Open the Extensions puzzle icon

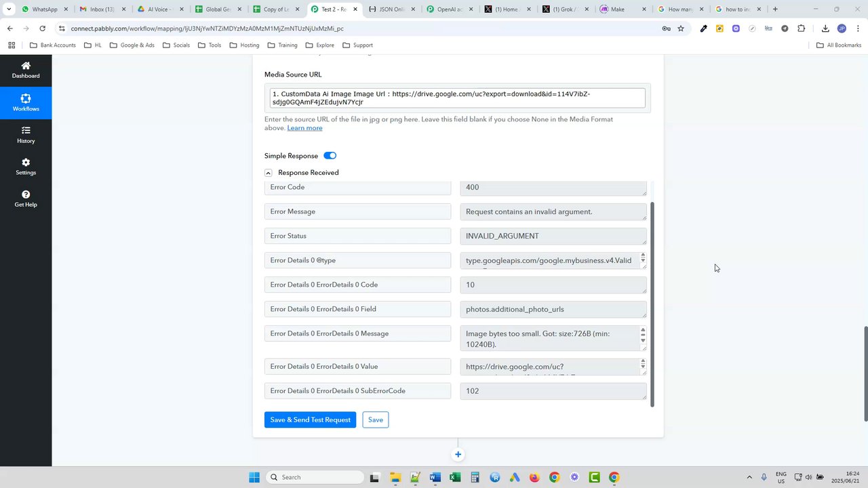pyautogui.click(x=802, y=28)
